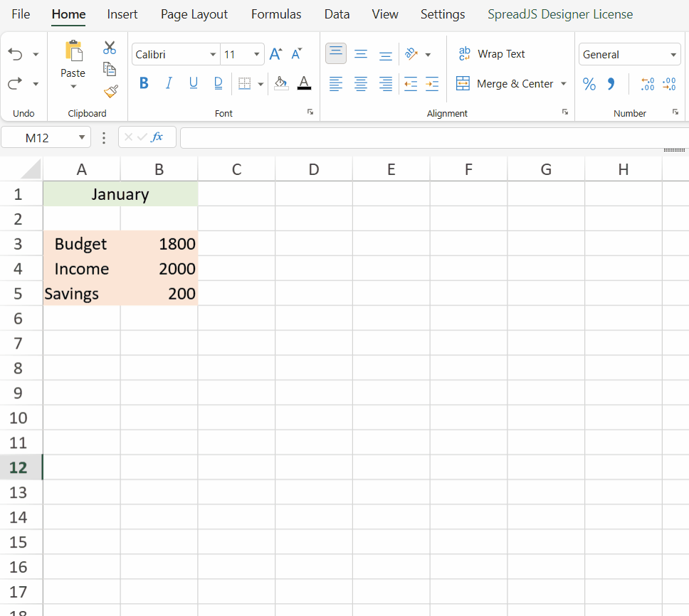Select column C by its header
The height and width of the screenshot is (616, 689).
tap(236, 169)
